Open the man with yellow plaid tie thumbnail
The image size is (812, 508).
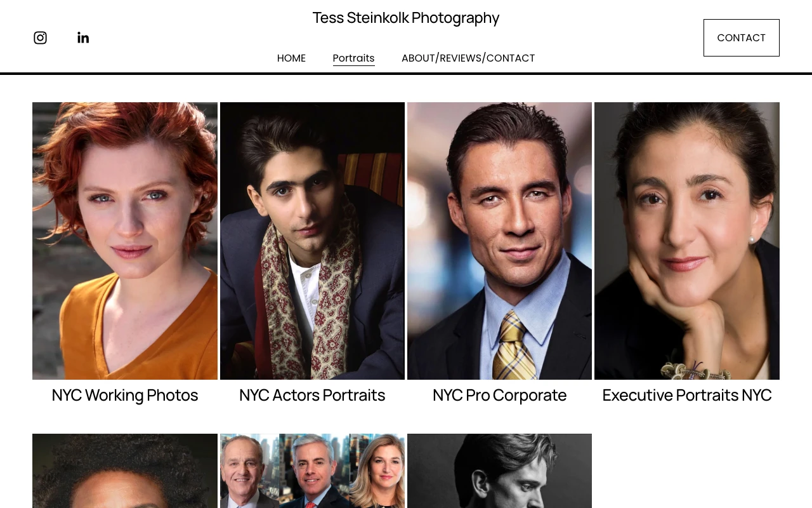[x=499, y=241]
